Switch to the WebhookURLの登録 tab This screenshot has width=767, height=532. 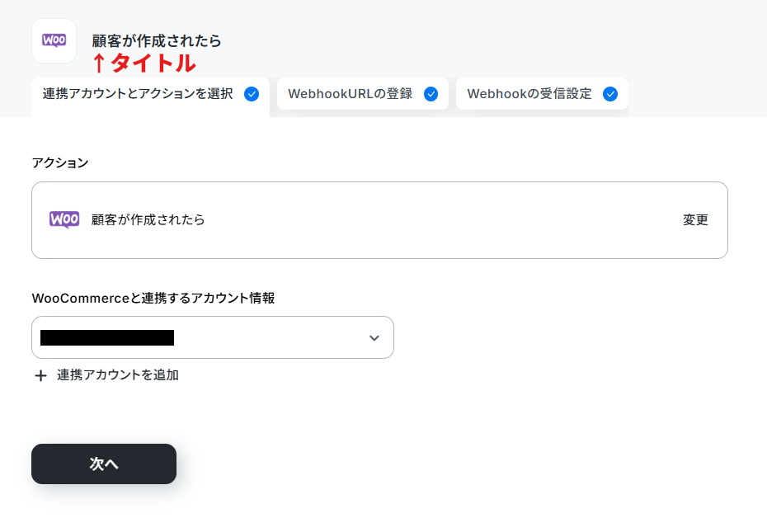pyautogui.click(x=362, y=93)
